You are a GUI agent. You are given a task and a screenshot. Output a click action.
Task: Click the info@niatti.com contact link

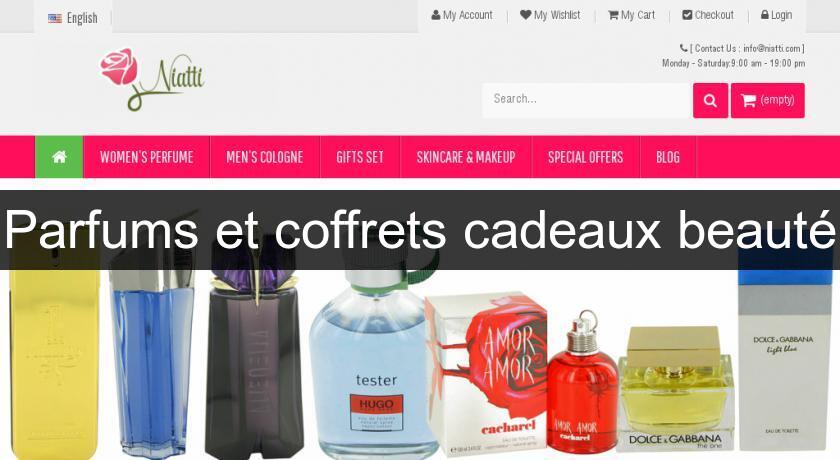coord(772,48)
